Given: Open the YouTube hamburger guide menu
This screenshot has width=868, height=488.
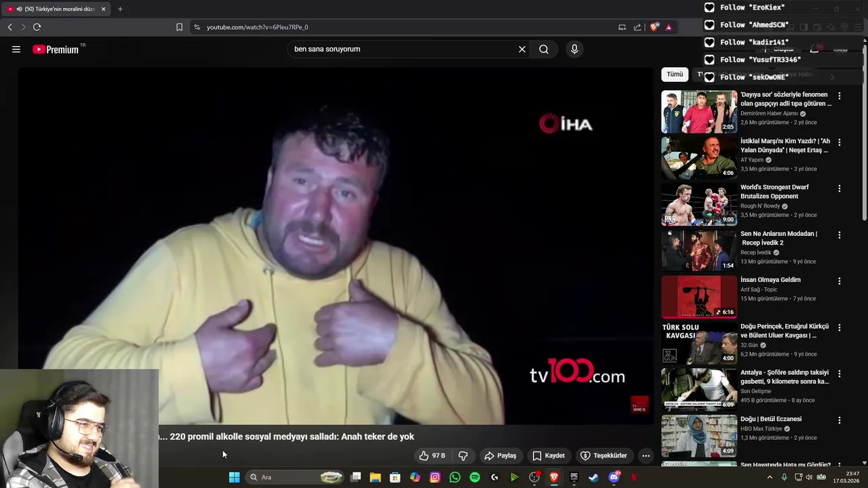Looking at the screenshot, I should coord(16,49).
